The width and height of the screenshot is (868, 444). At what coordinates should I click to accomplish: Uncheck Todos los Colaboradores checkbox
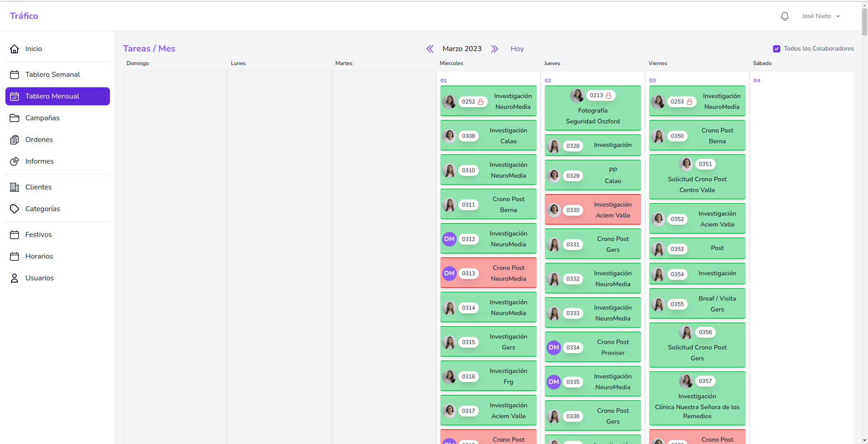click(x=777, y=49)
